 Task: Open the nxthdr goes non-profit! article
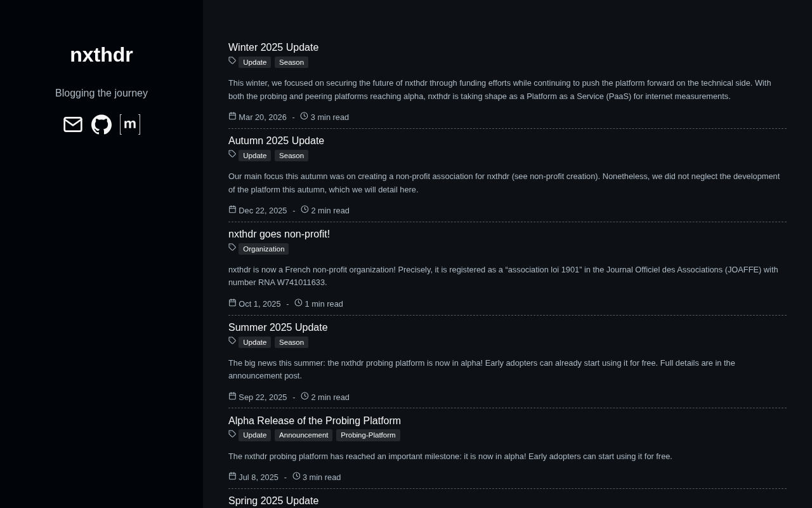pyautogui.click(x=279, y=234)
